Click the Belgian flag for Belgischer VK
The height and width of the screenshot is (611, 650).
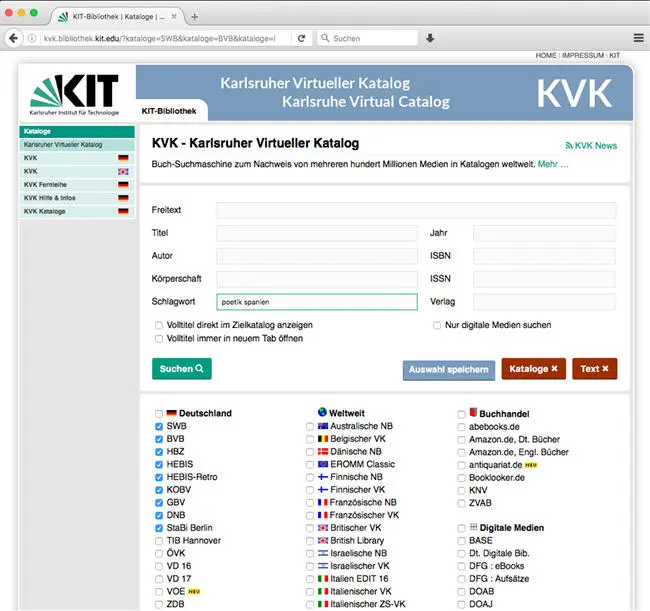[323, 439]
